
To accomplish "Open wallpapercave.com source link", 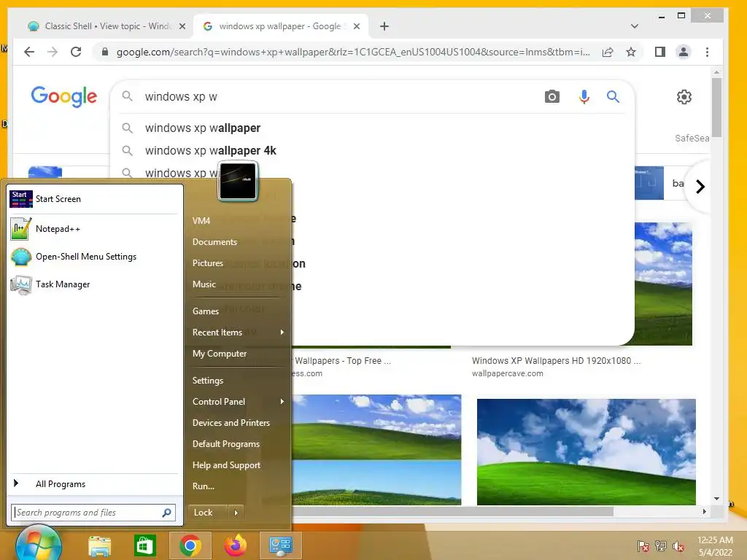I will click(x=508, y=374).
